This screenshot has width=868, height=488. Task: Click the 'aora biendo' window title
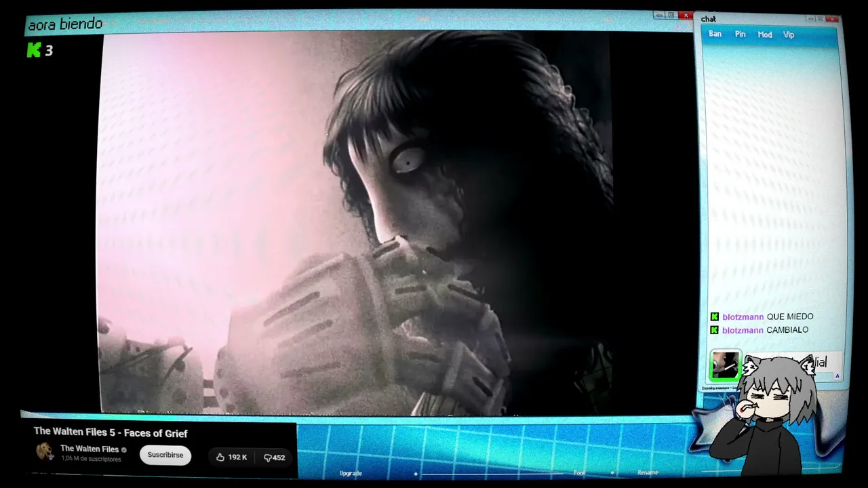[65, 24]
